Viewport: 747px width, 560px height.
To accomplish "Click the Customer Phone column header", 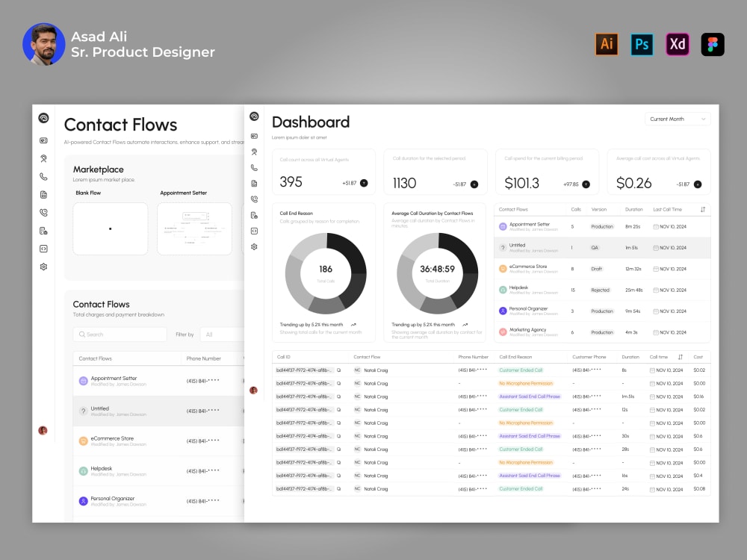I will tap(589, 357).
